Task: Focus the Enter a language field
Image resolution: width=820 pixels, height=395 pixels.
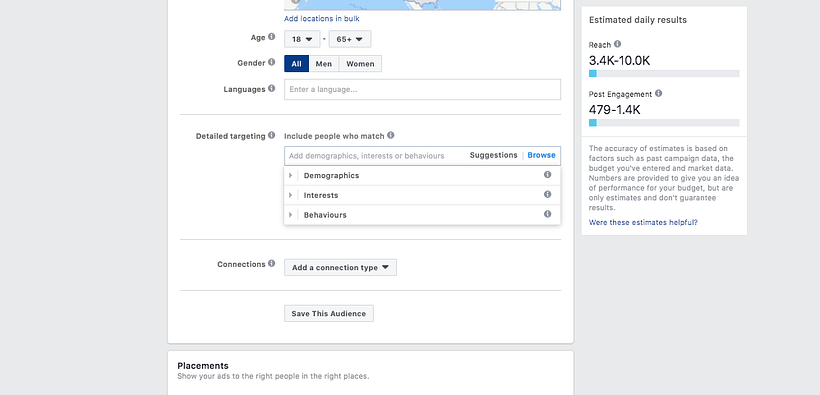Action: [423, 89]
